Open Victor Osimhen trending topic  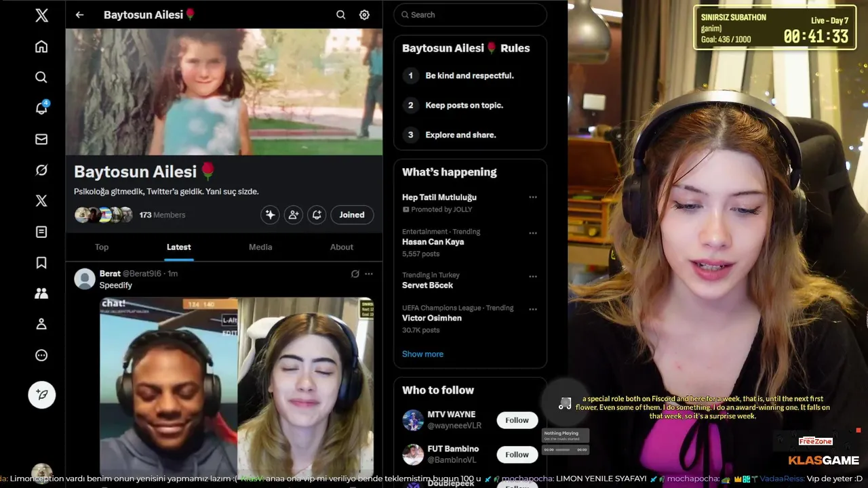click(x=432, y=318)
